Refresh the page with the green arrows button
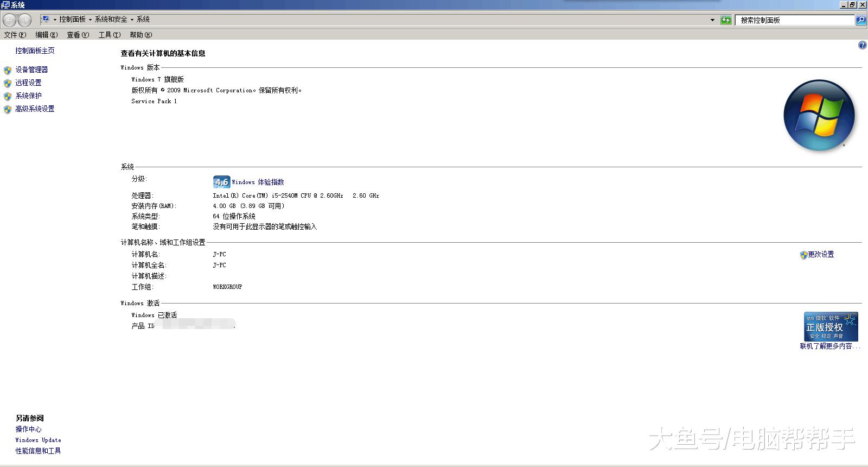The height and width of the screenshot is (467, 868). click(x=726, y=20)
